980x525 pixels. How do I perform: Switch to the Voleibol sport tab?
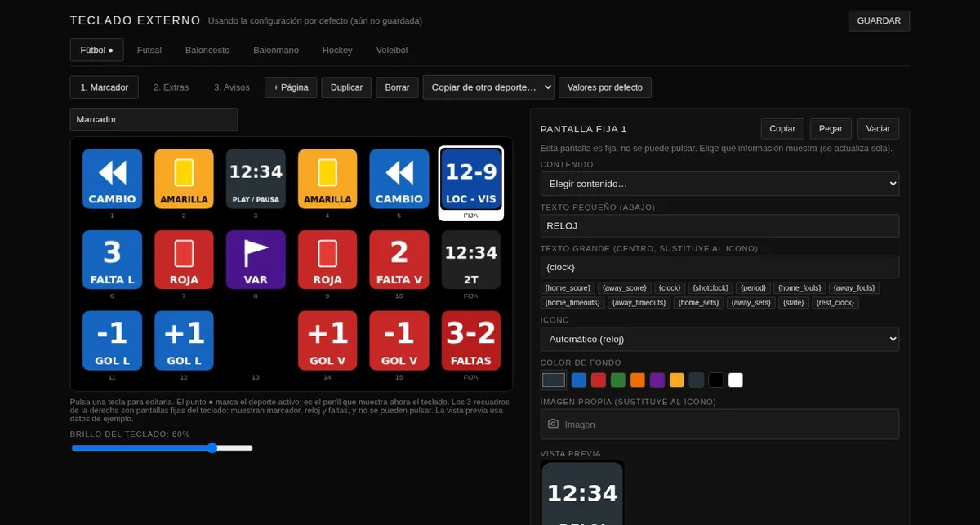click(392, 50)
